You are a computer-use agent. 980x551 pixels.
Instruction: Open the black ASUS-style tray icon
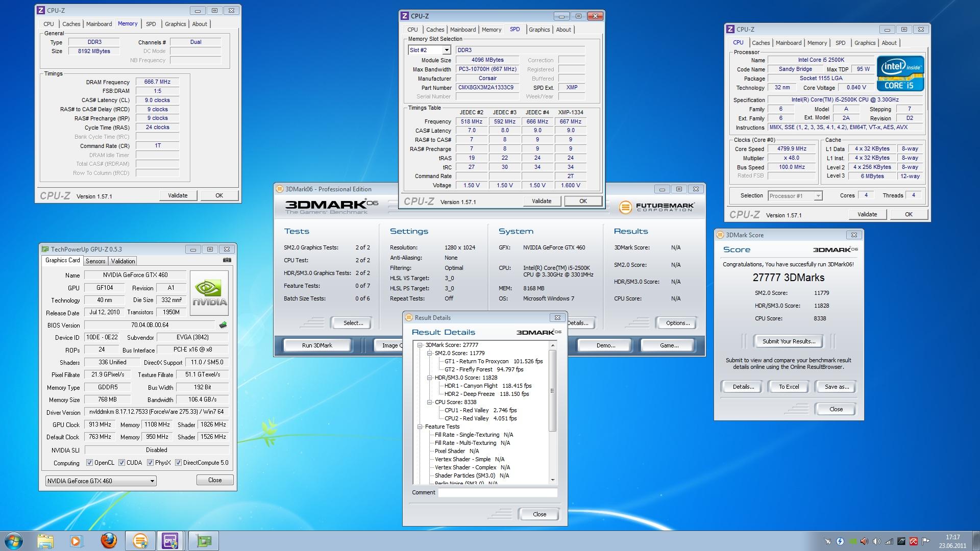tap(901, 541)
